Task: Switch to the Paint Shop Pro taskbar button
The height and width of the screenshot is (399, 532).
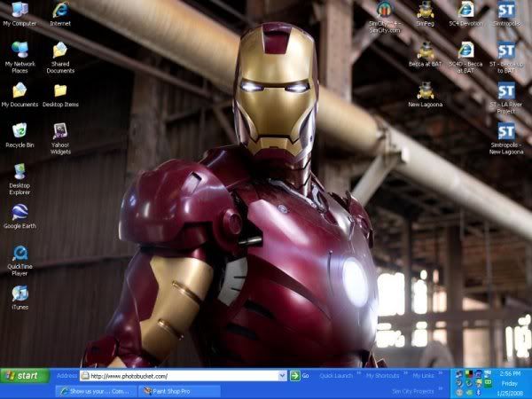Action: pyautogui.click(x=180, y=391)
